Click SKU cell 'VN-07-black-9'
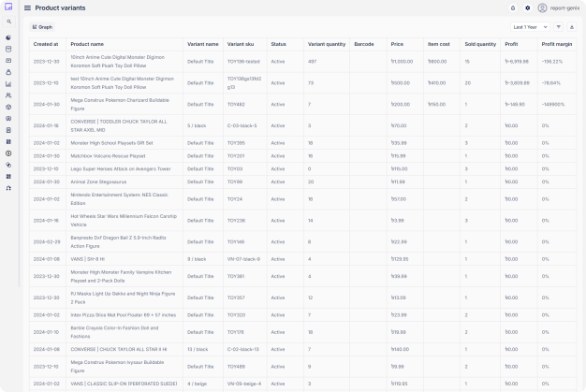The width and height of the screenshot is (586, 392). point(243,259)
